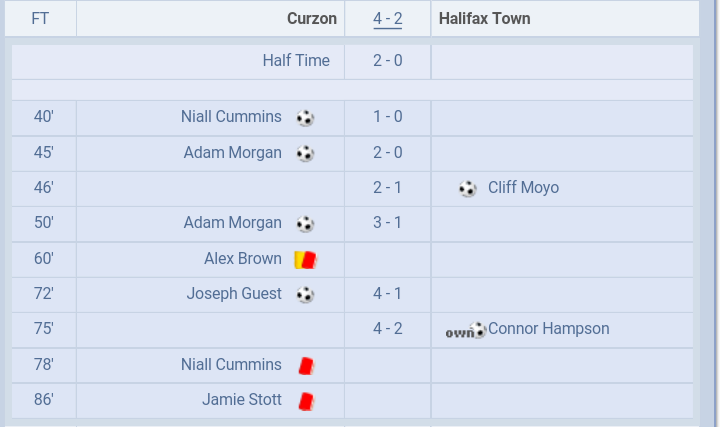
Task: Click the Halifax Town team name
Action: pos(484,18)
